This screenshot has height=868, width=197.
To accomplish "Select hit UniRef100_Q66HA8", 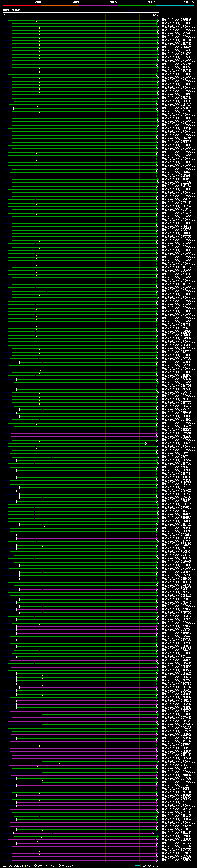I will (176, 20).
